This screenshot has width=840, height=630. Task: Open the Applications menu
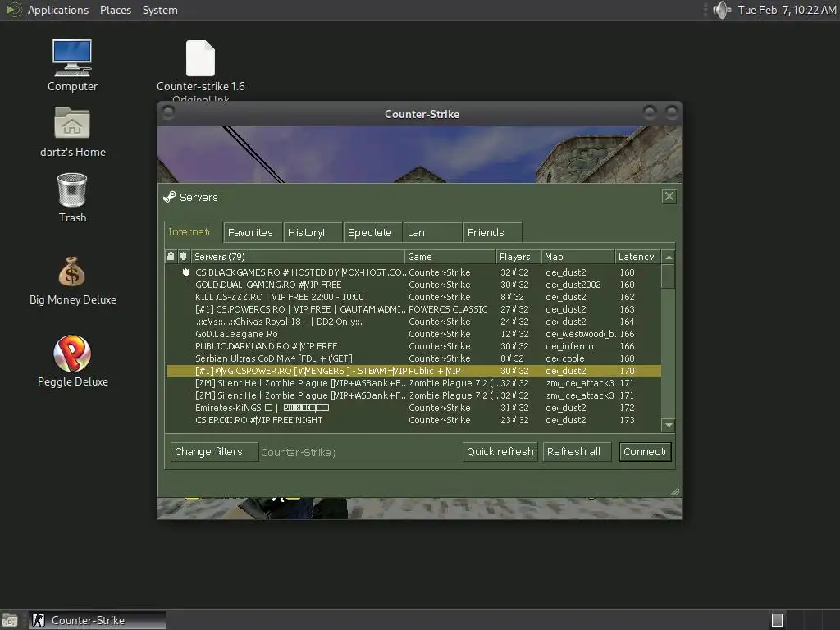58,10
